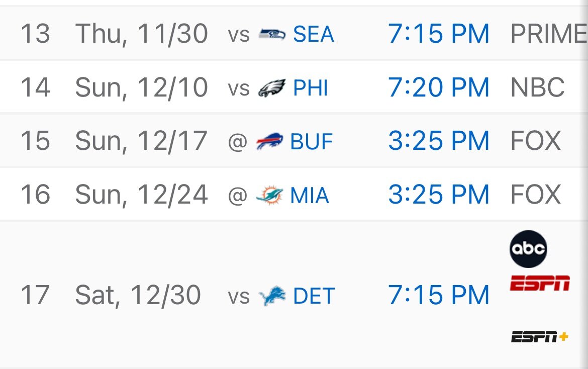Click the Eagles team logo
588x369 pixels.
(272, 88)
